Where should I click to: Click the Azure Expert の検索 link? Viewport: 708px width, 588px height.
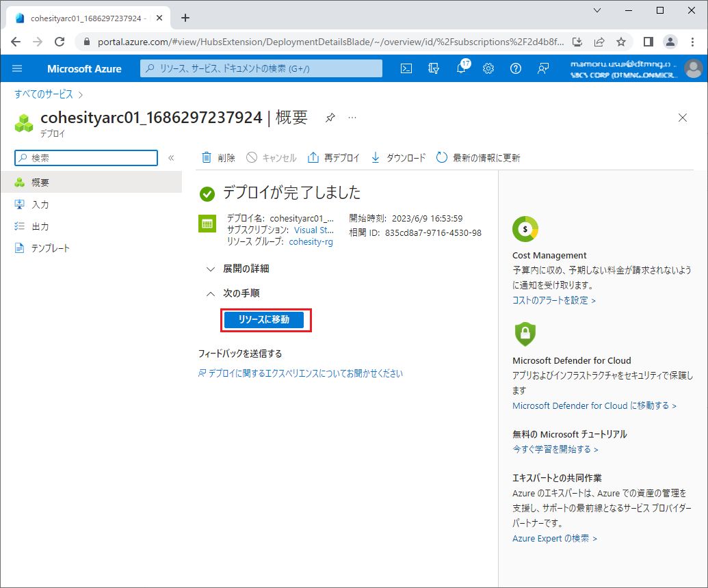click(x=555, y=538)
